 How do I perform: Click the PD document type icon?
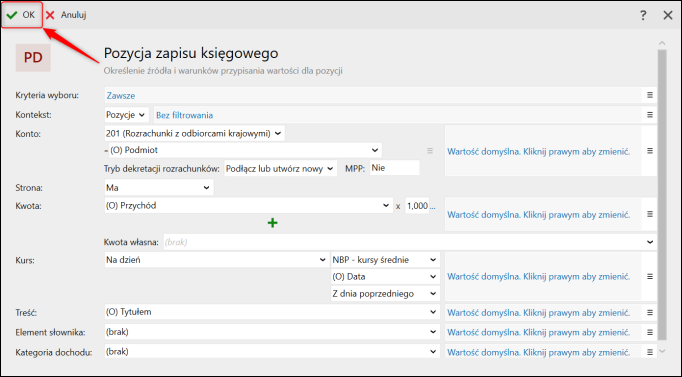pyautogui.click(x=33, y=57)
